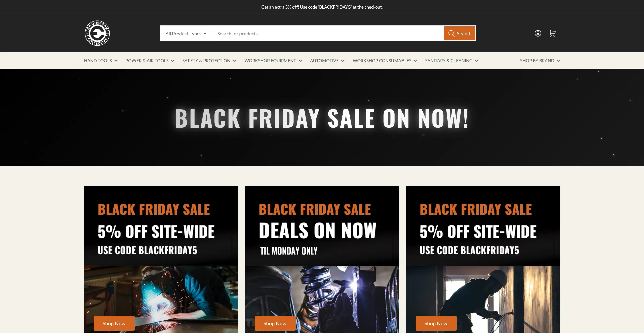Expand the All Product Types dropdown
The height and width of the screenshot is (333, 644).
point(186,34)
